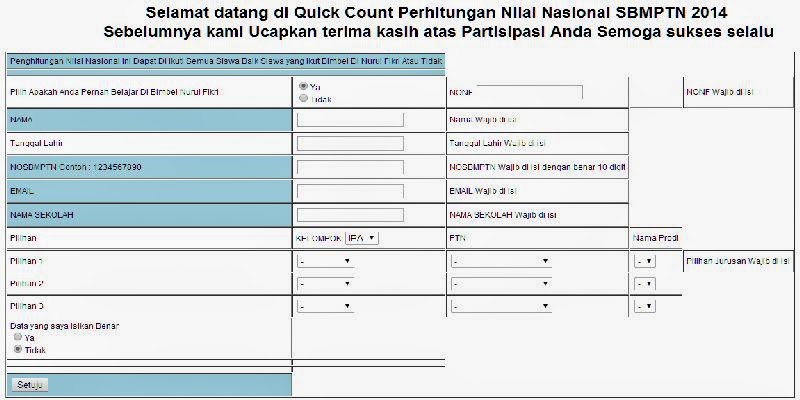
Task: Open Pilihan 1 Nama Prodi dropdown
Action: (x=645, y=261)
